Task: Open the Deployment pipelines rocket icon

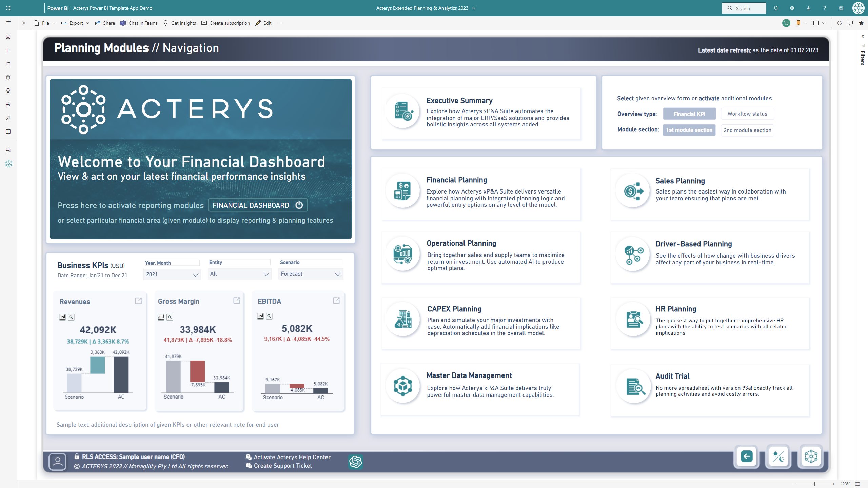Action: (x=8, y=118)
